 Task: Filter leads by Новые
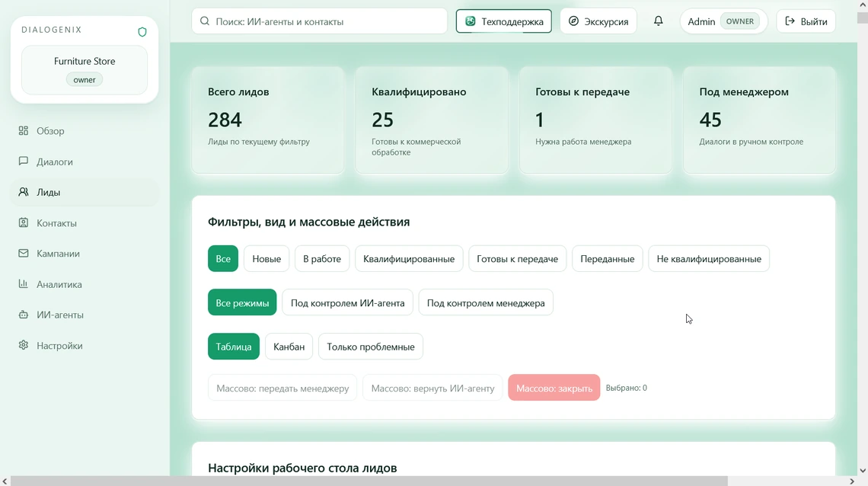point(266,258)
